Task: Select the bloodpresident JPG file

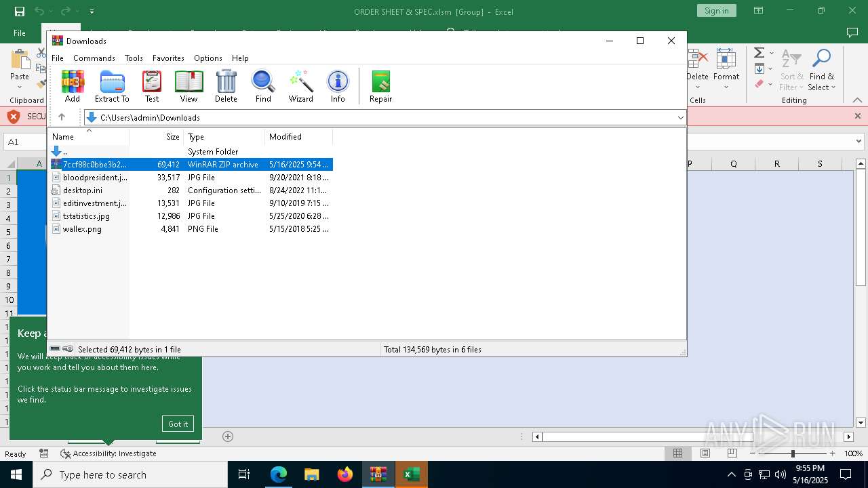Action: (x=191, y=178)
